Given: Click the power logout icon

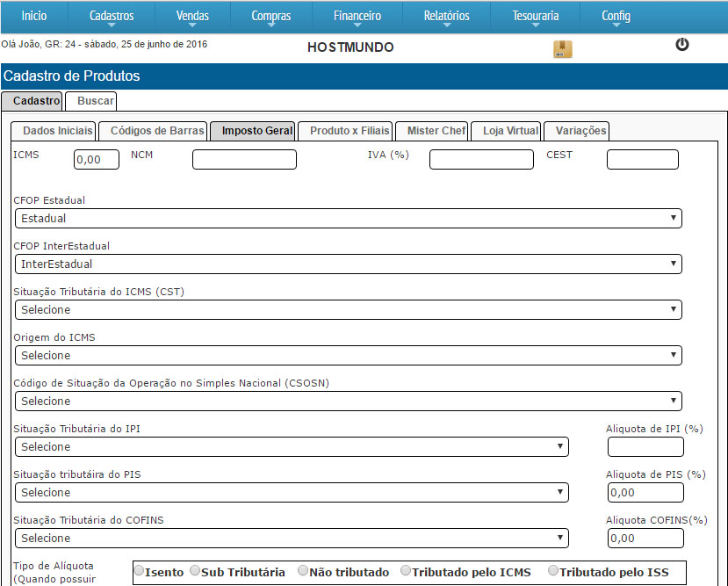Looking at the screenshot, I should (x=681, y=45).
